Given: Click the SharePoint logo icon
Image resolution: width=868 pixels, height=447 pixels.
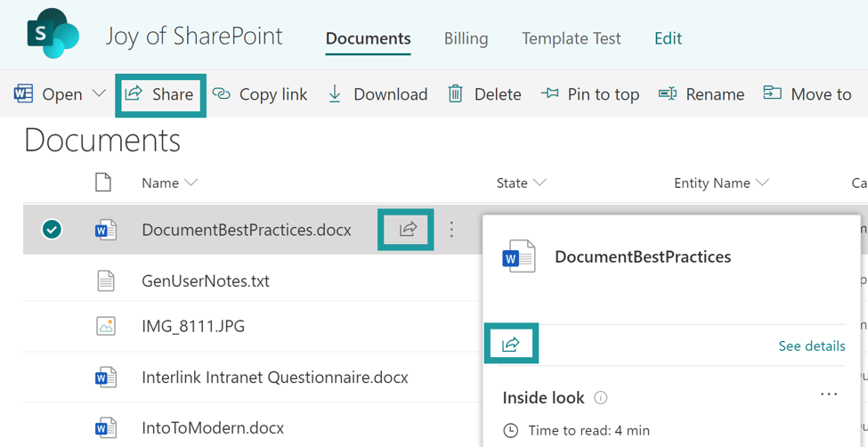Looking at the screenshot, I should point(53,34).
